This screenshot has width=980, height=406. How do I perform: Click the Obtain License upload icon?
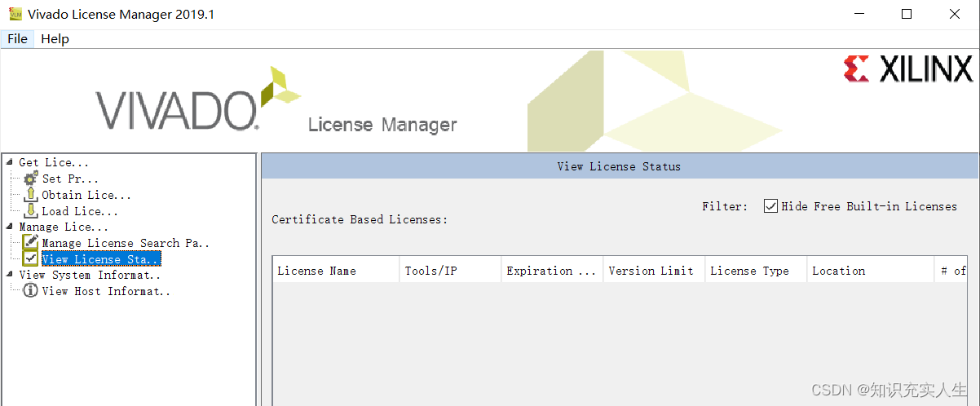pos(31,195)
